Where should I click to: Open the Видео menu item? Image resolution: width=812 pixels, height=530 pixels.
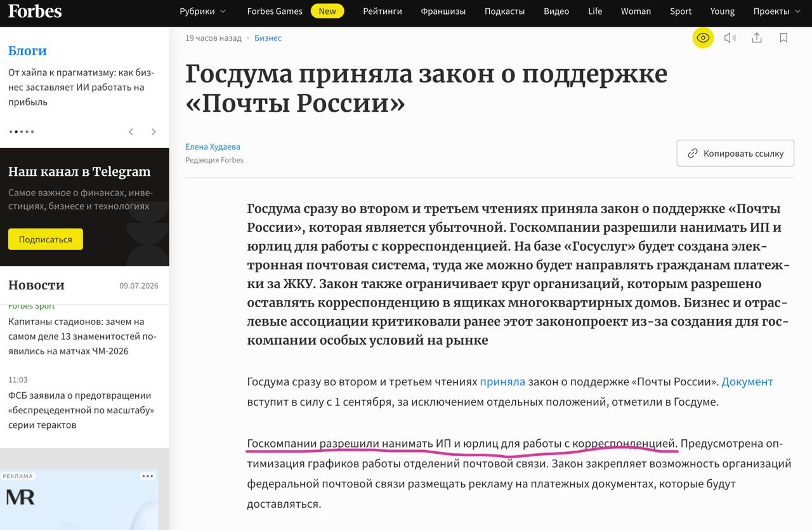[556, 11]
